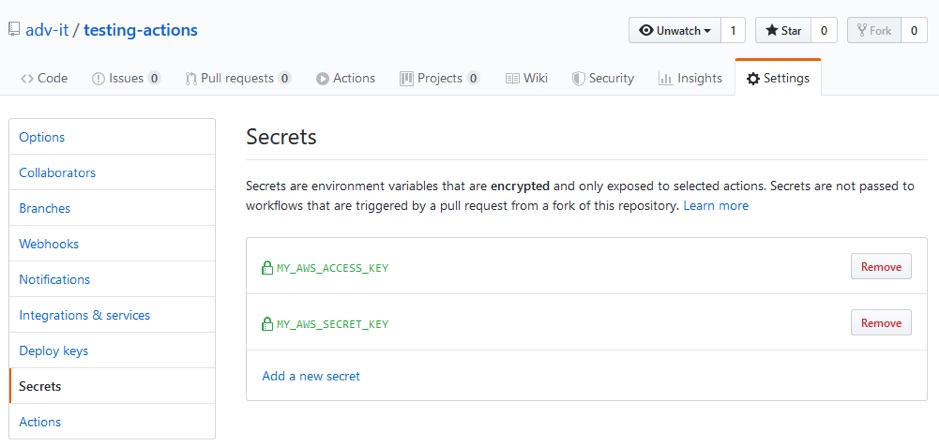Remove the MY_AWS_SECRET_KEY secret
Viewport: 939px width, 445px height.
(881, 323)
